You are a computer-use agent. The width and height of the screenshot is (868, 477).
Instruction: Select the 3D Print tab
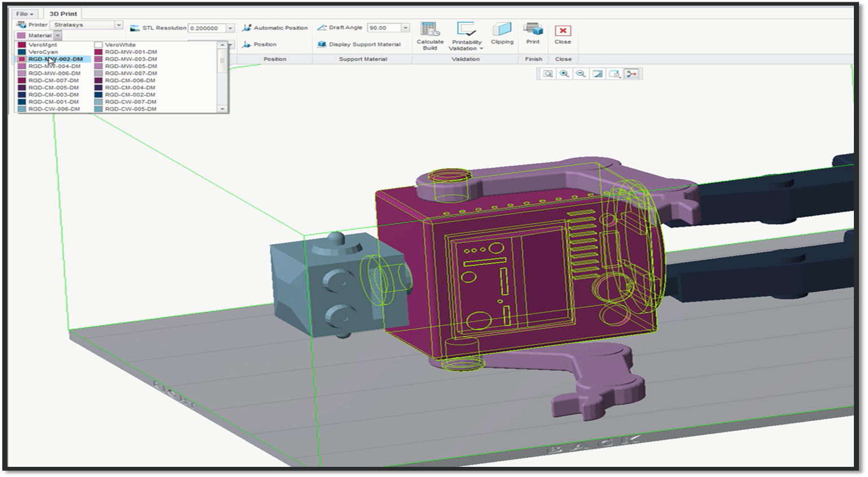[x=63, y=14]
